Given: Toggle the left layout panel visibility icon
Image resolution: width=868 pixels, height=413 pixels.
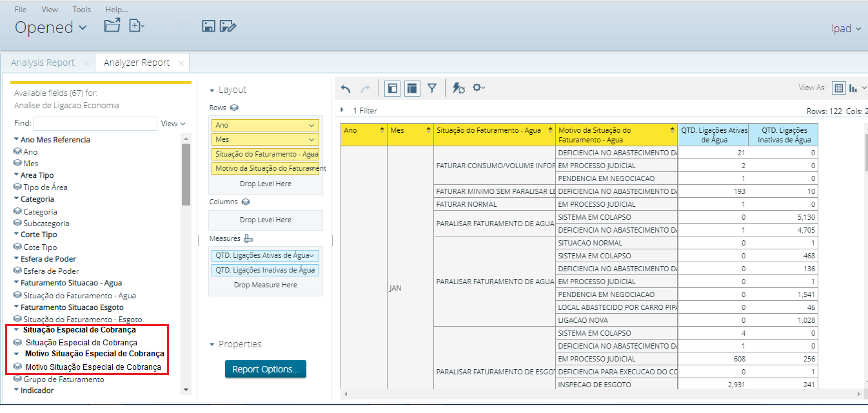Looking at the screenshot, I should pos(391,88).
